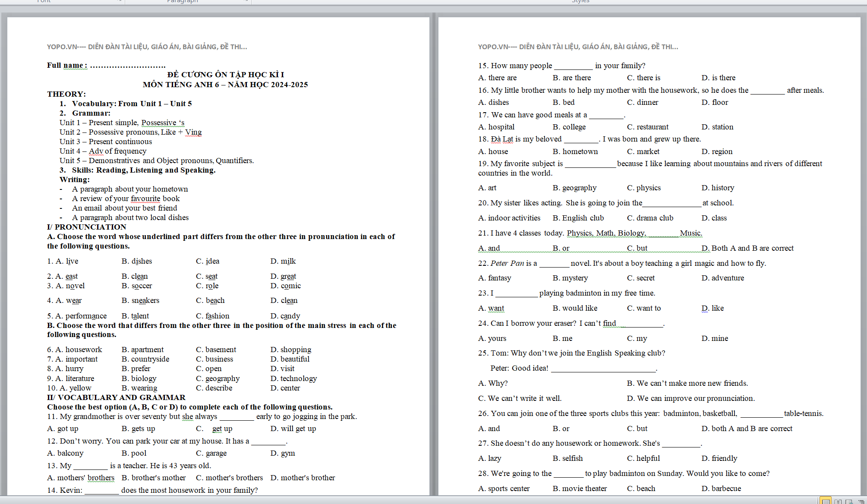
Task: Click right page YOPO.VN header text
Action: coord(578,47)
